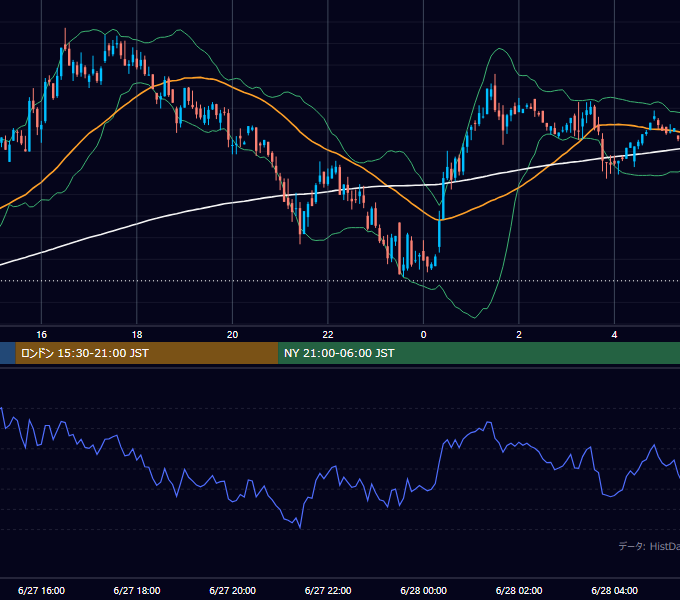Click time axis label 2

519,335
